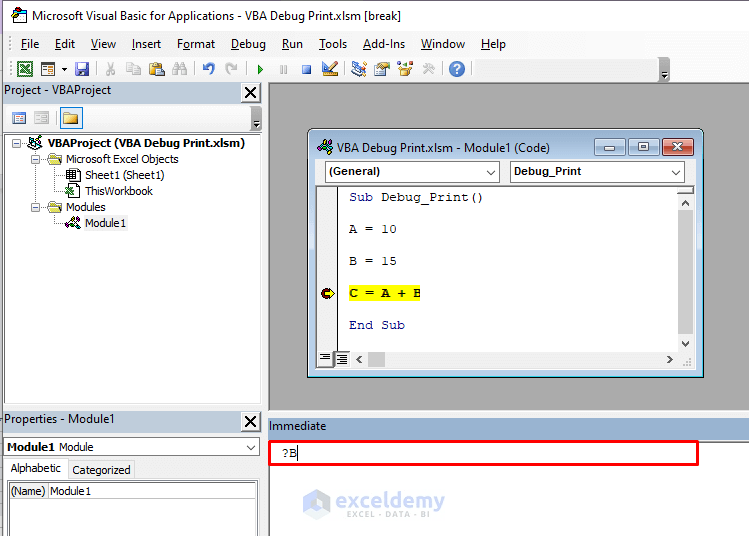The height and width of the screenshot is (536, 749).
Task: Open the File menu
Action: click(x=30, y=44)
